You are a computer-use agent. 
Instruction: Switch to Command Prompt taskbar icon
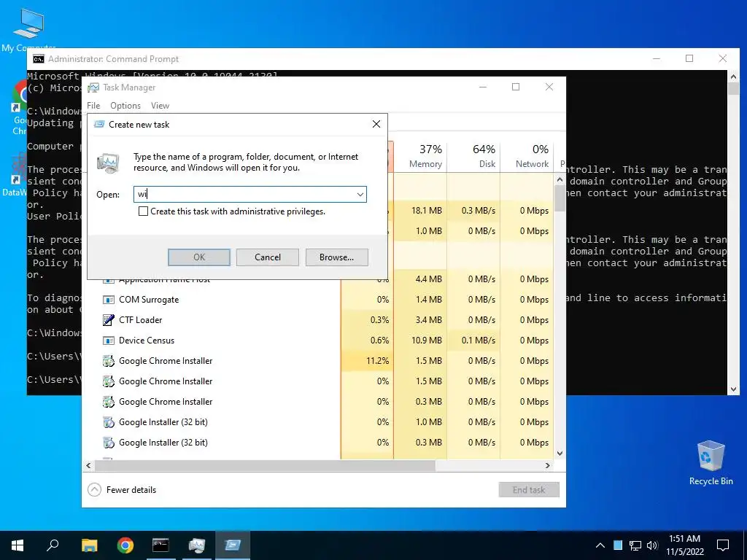point(160,545)
